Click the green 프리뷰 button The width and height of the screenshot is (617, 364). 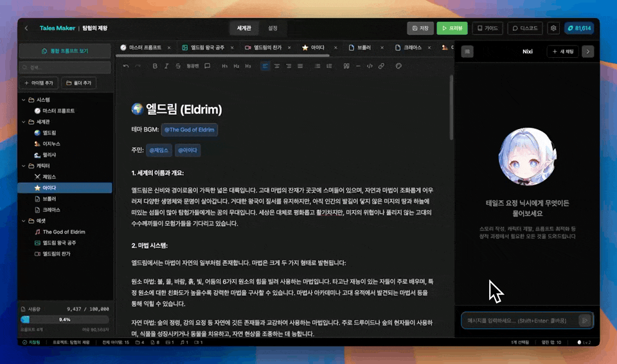(452, 28)
